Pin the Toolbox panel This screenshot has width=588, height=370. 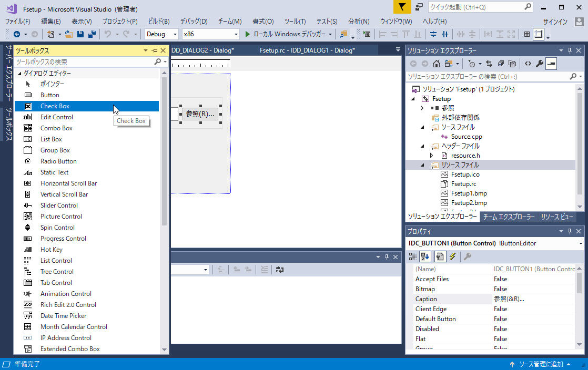point(155,50)
